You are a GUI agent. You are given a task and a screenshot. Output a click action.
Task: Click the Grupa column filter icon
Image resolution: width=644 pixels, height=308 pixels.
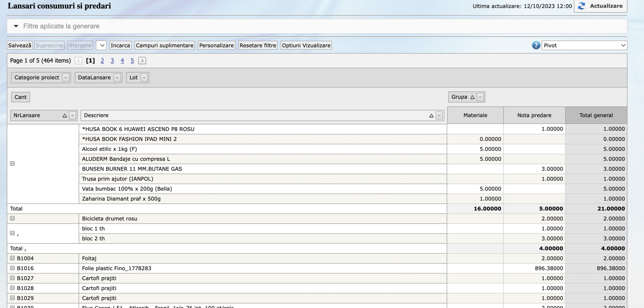tap(480, 97)
